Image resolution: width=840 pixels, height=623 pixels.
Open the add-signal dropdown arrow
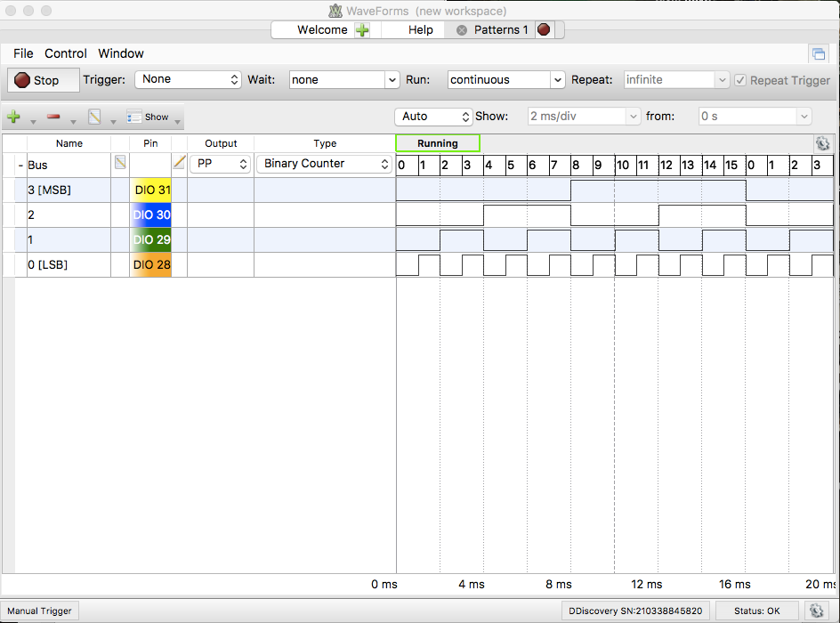tap(33, 122)
